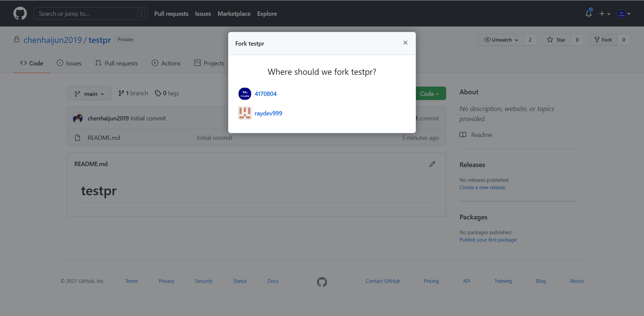Open the testpr repository title link
644x316 pixels.
100,40
